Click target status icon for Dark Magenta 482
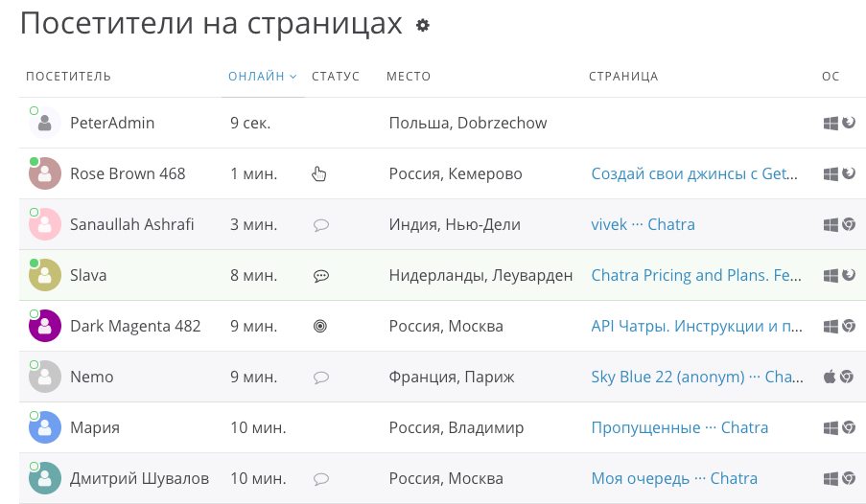866x504 pixels. pos(321,327)
